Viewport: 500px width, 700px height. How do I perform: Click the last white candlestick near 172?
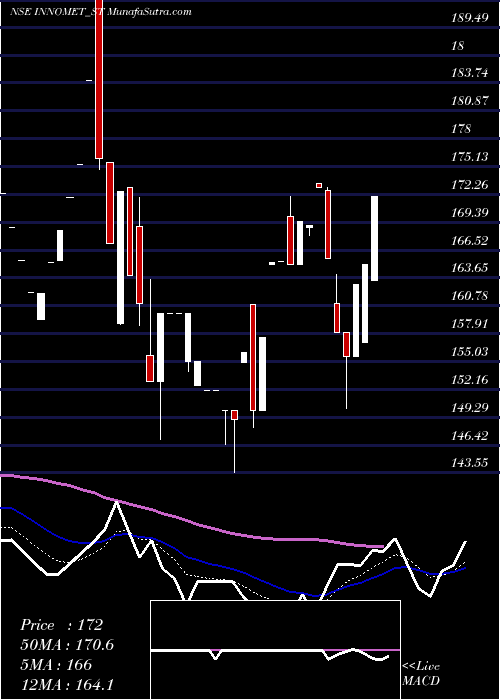click(375, 238)
